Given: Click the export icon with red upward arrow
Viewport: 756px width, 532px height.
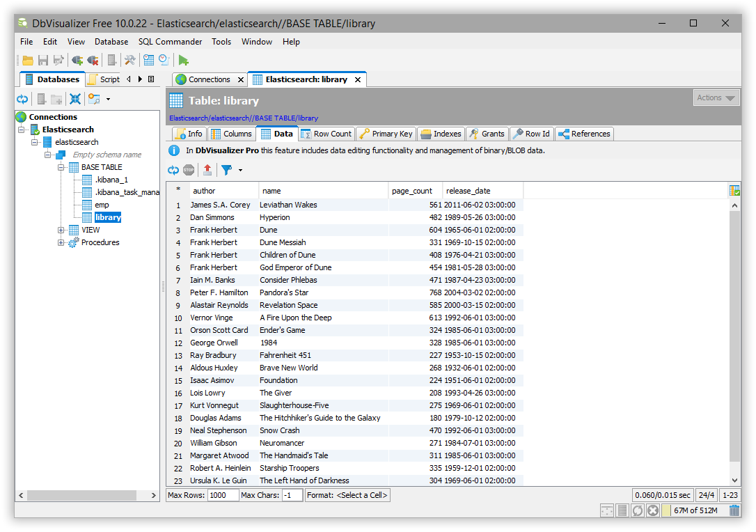Looking at the screenshot, I should (207, 170).
